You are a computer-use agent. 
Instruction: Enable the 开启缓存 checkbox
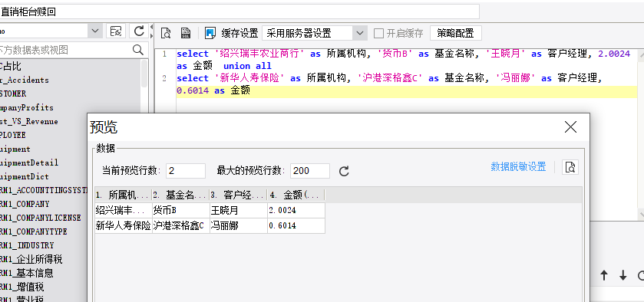(378, 33)
